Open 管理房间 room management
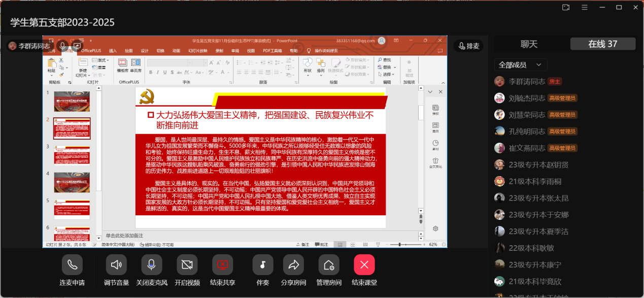The height and width of the screenshot is (298, 644). click(x=328, y=264)
